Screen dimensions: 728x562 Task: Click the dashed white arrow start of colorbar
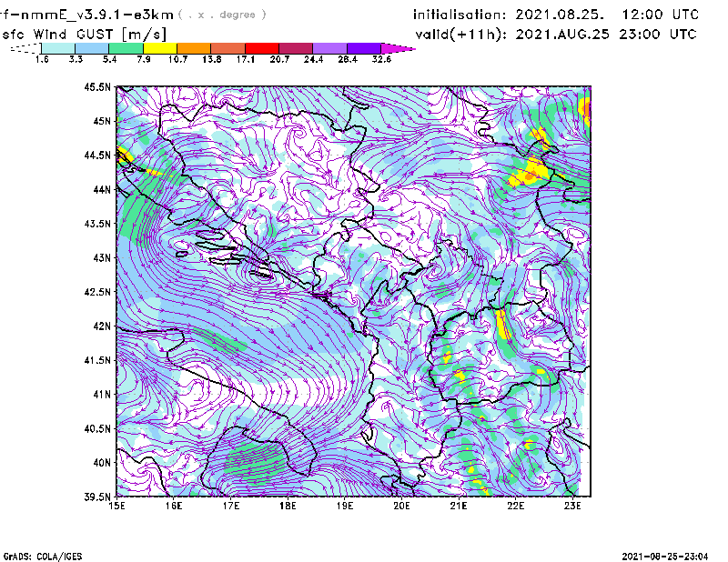click(26, 48)
